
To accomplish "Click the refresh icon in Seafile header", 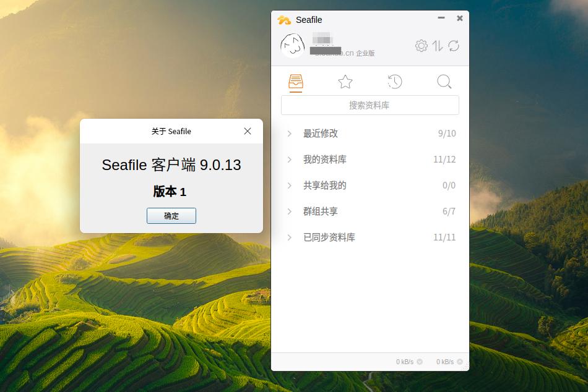I will coord(454,46).
